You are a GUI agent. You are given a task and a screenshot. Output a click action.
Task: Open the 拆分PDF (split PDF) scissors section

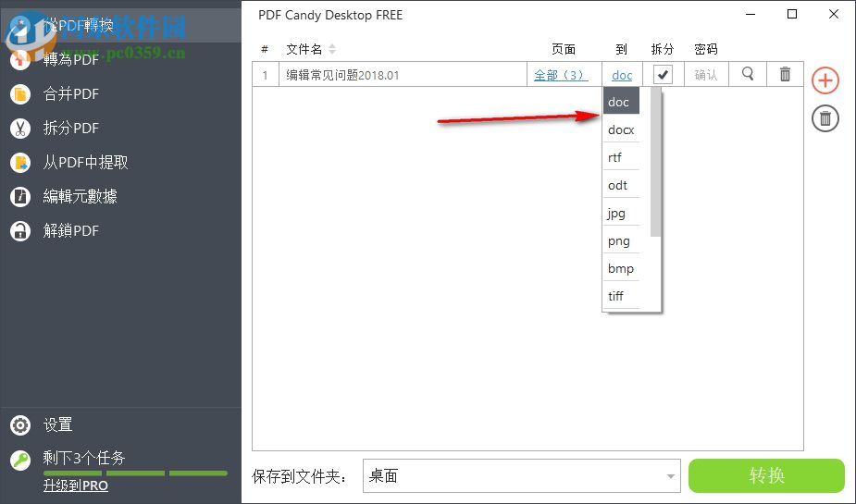pos(71,129)
